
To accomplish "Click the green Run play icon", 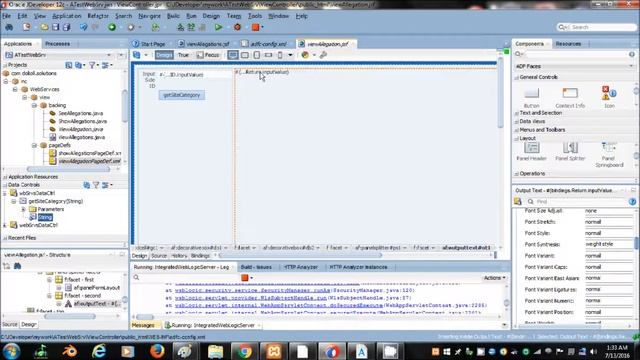I will (218, 27).
